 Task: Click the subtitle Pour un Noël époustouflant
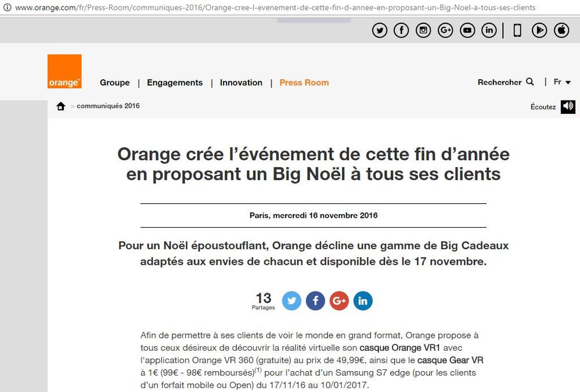pos(314,254)
